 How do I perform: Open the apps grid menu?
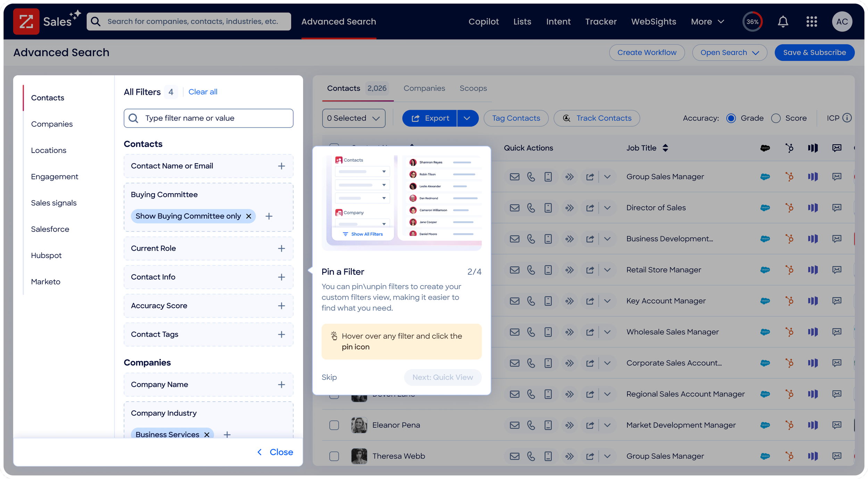pos(811,22)
